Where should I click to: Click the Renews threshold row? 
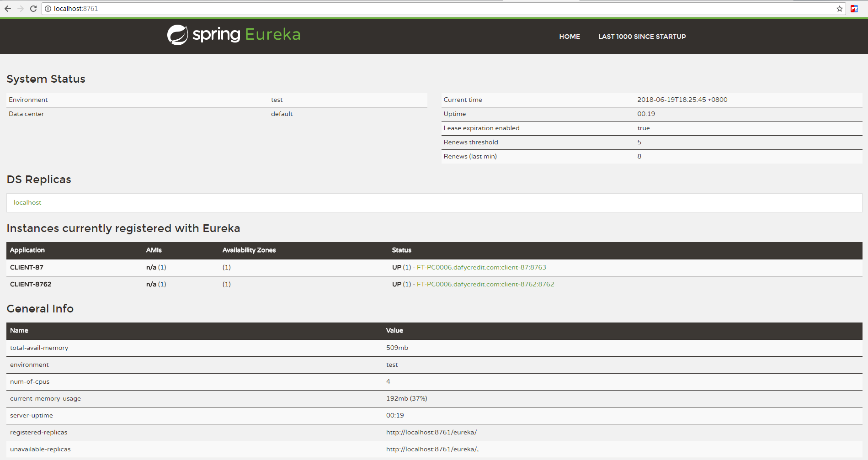coord(470,142)
